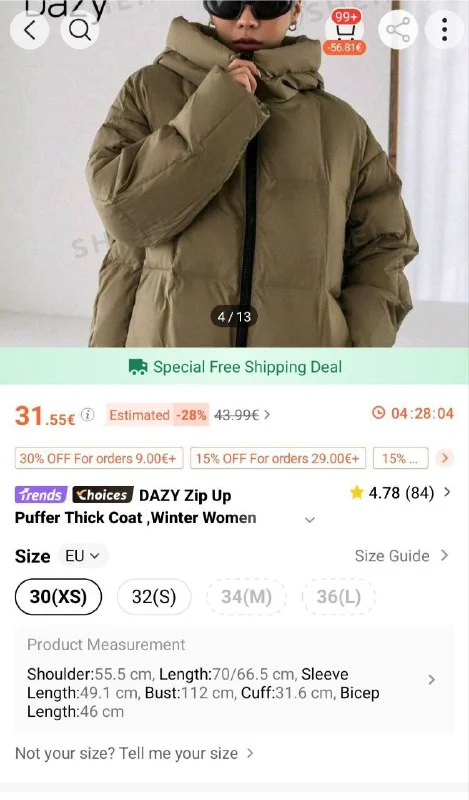Tap Not your size? Tell me your size
469x800 pixels.
134,754
